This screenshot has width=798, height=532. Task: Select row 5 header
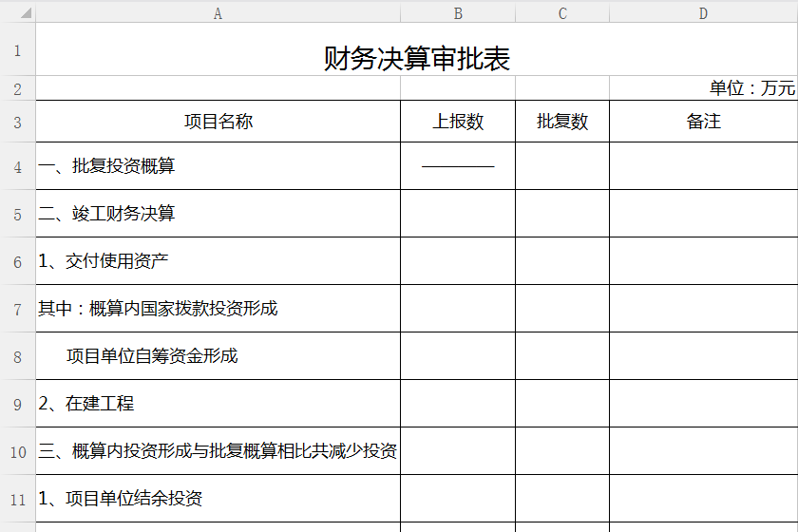[17, 214]
